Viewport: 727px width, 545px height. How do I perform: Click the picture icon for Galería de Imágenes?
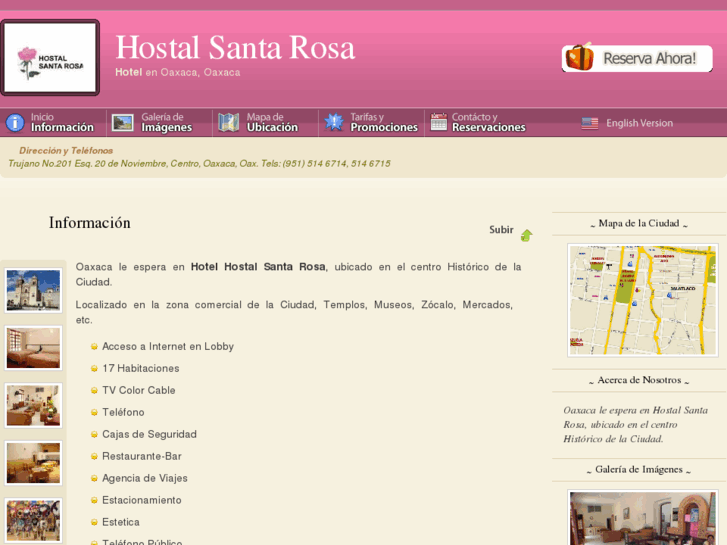[x=123, y=123]
